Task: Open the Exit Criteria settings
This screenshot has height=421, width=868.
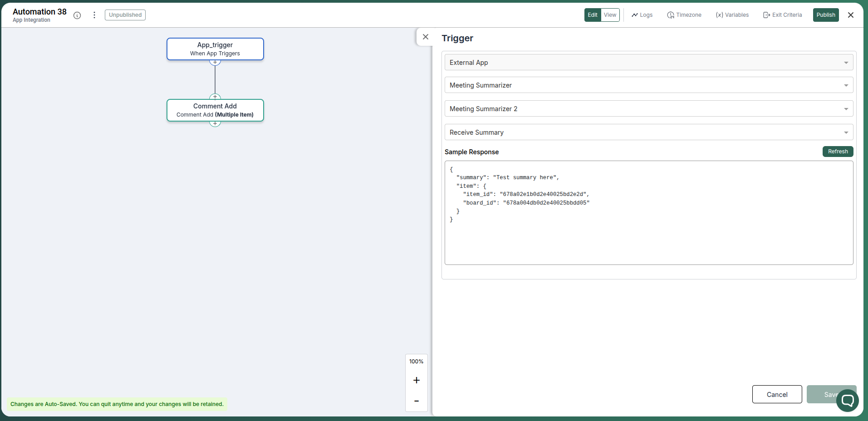Action: tap(782, 15)
